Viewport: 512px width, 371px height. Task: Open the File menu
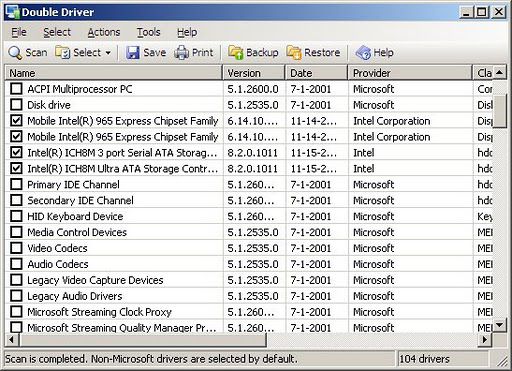(x=19, y=32)
